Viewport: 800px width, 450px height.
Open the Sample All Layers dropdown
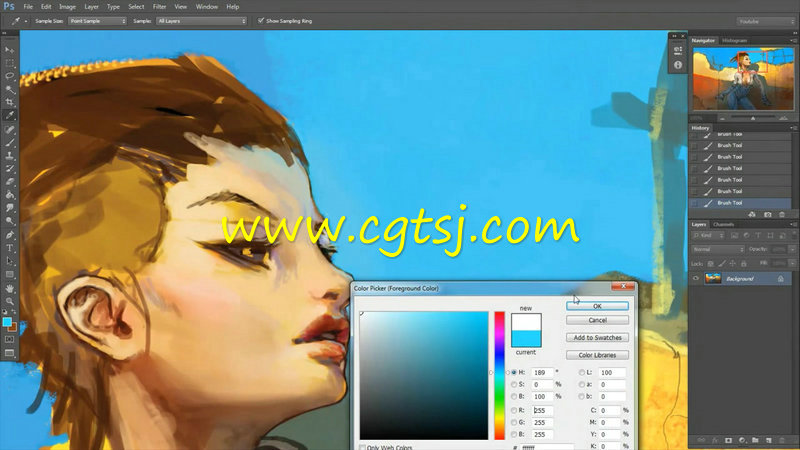pyautogui.click(x=202, y=21)
